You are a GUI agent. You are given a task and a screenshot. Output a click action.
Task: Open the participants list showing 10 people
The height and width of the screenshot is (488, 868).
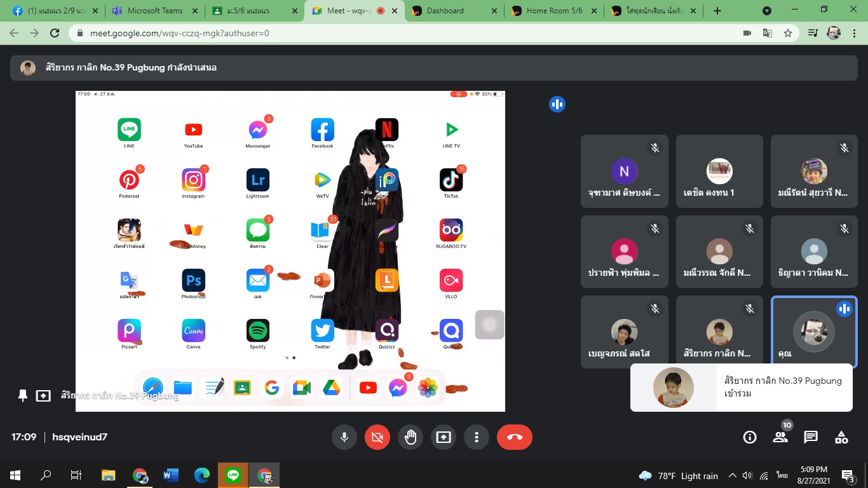click(x=780, y=437)
